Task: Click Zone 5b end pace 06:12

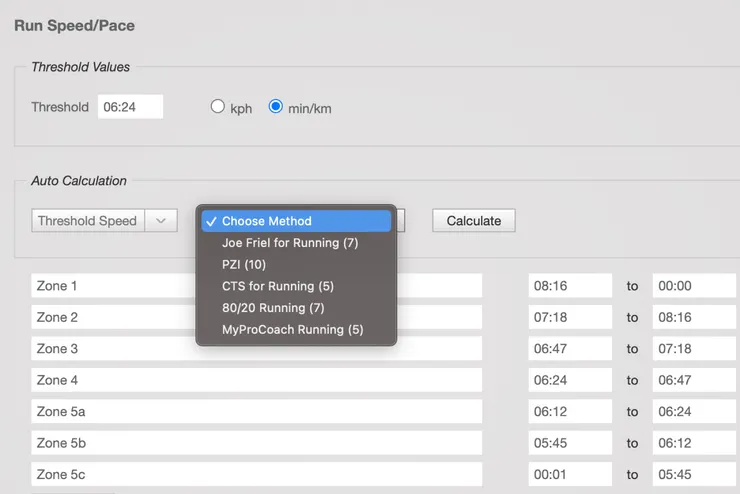Action: (694, 443)
